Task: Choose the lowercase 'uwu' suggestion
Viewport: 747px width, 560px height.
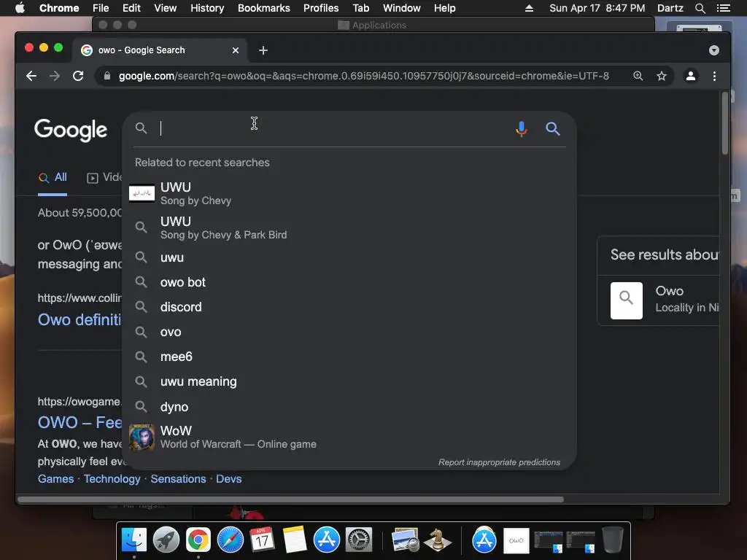Action: pos(349,257)
